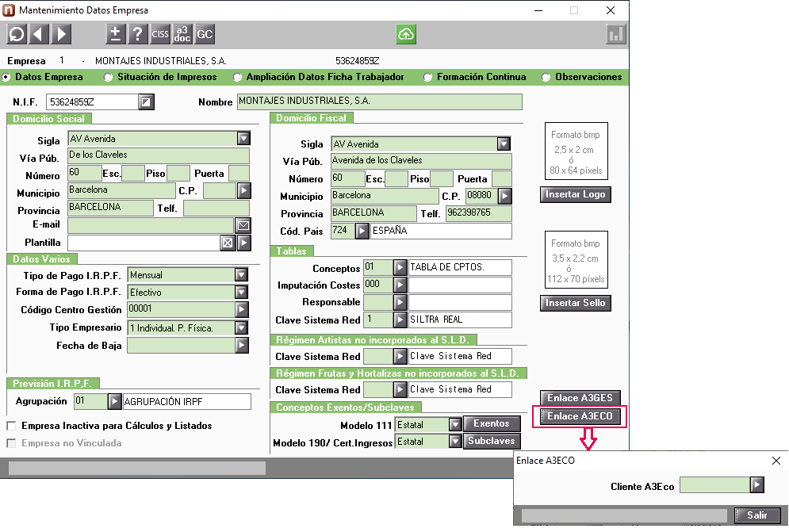Click the Exentos button
The image size is (789, 532).
point(492,424)
